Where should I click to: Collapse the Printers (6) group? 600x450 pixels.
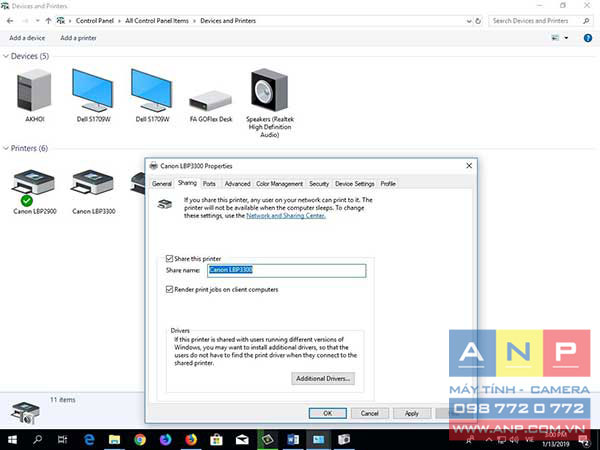6,148
